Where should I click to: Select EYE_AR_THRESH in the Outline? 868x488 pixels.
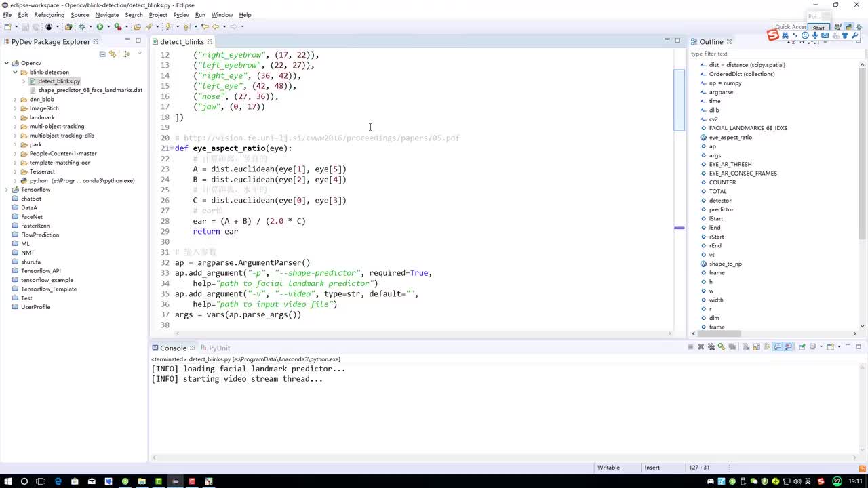click(730, 164)
